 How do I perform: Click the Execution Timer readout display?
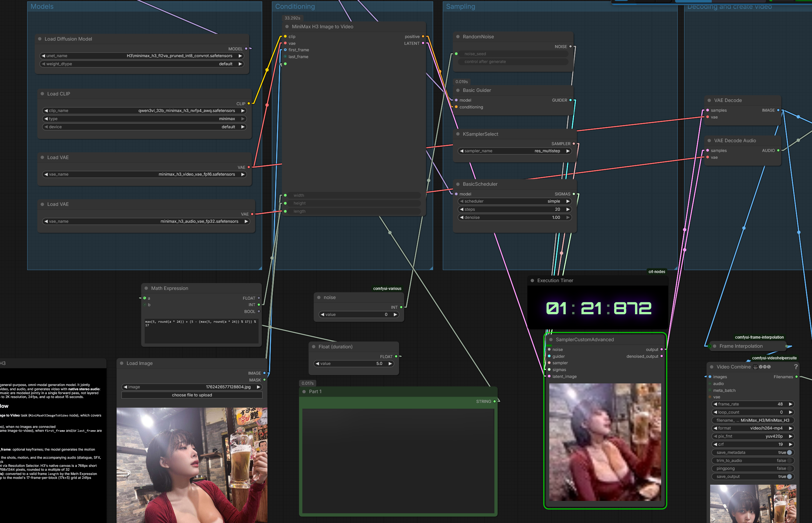point(598,308)
